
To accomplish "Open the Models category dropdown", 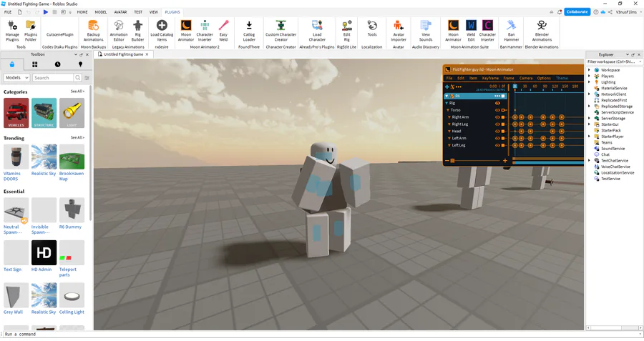I will click(17, 77).
